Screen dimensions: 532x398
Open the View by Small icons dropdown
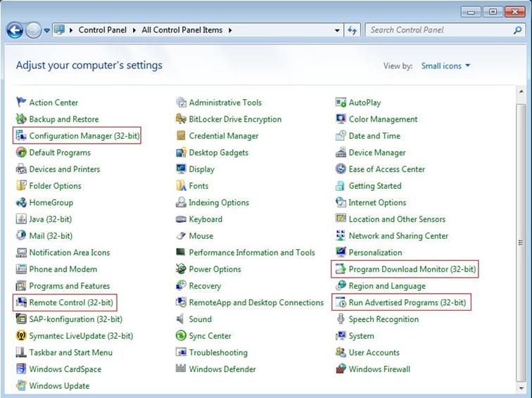[x=445, y=66]
